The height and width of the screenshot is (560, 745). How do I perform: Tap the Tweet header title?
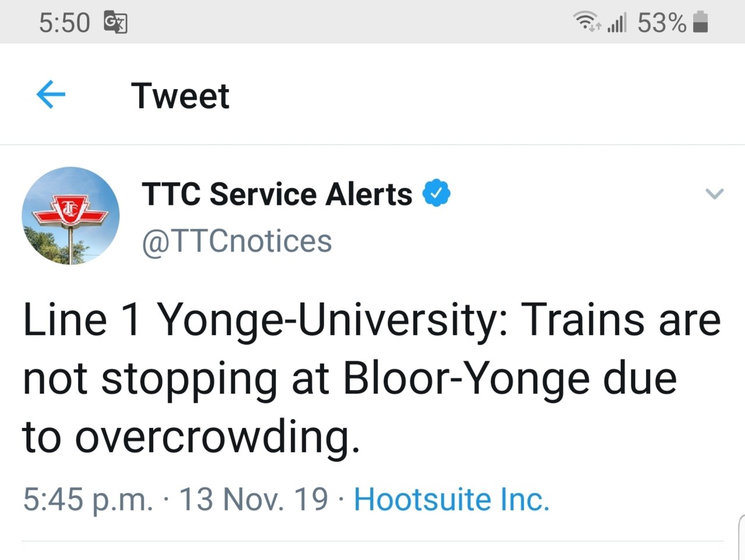click(x=180, y=95)
